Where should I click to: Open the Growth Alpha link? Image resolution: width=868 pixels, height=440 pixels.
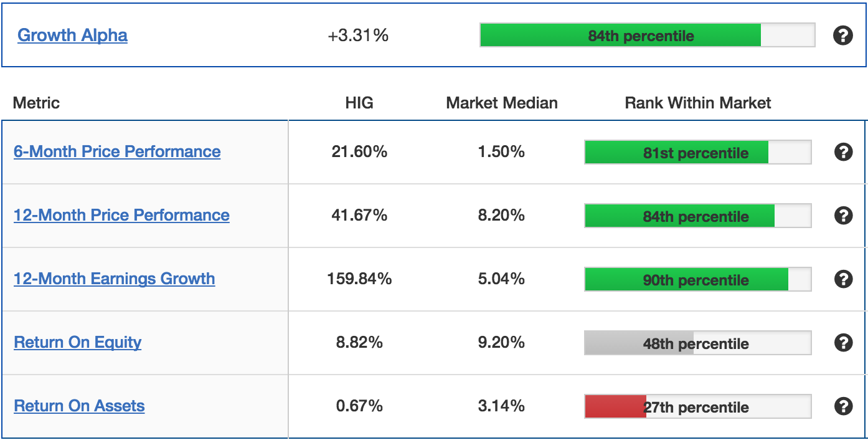[x=71, y=36]
